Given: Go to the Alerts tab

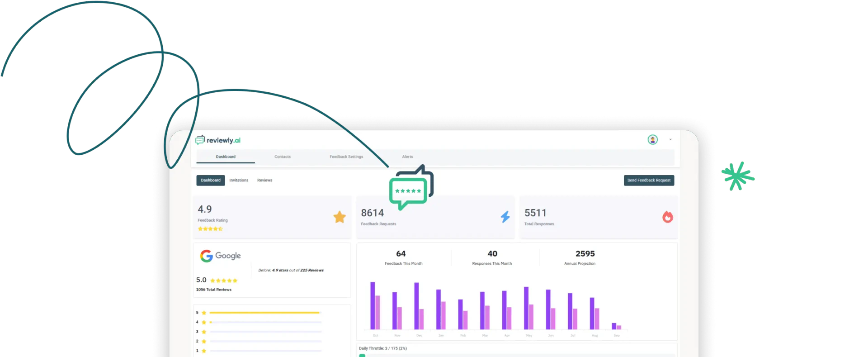Looking at the screenshot, I should (407, 157).
